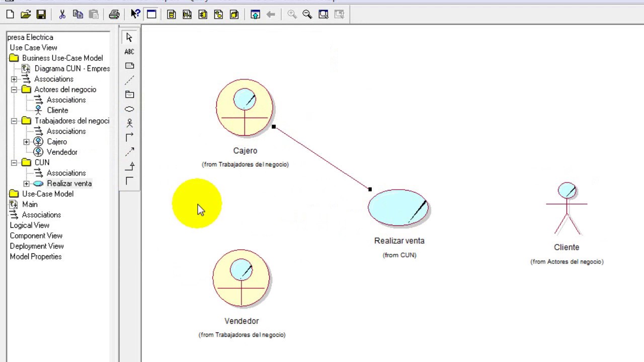Viewport: 644px width, 362px height.
Task: Select the Vendedor worker on diagram canvas
Action: tap(242, 278)
